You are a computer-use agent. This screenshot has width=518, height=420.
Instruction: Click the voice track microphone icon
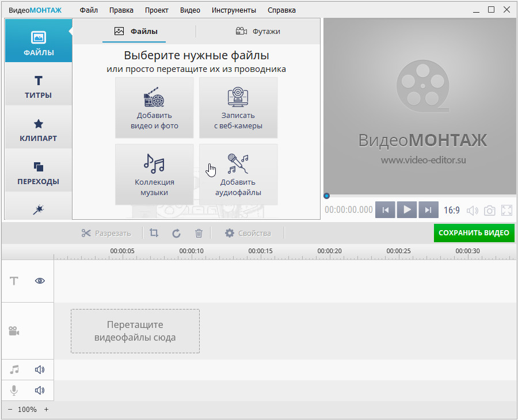tap(14, 390)
